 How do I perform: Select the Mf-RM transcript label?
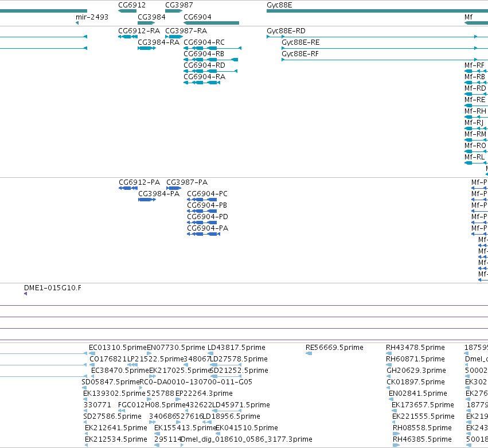(475, 134)
